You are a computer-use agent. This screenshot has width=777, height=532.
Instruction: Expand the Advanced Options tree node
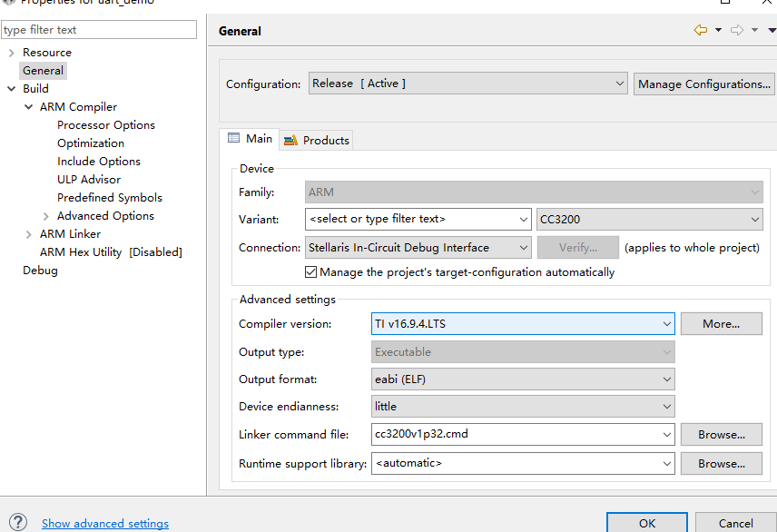(x=46, y=216)
